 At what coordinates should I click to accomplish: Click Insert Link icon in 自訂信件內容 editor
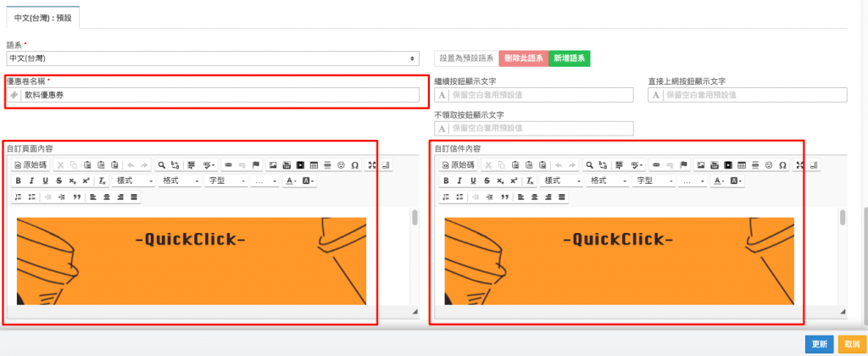point(655,164)
